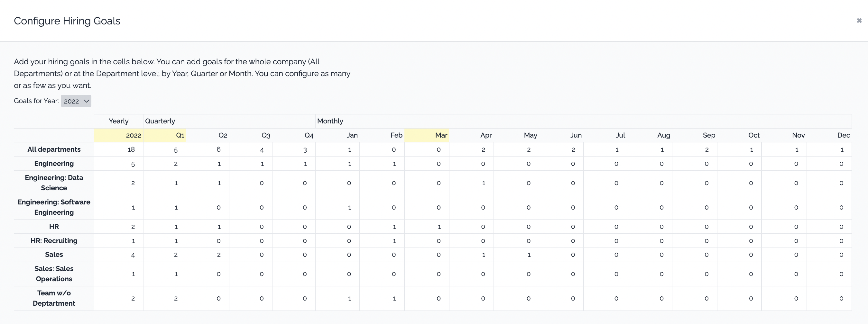Image resolution: width=868 pixels, height=324 pixels.
Task: Select the Engineering row label
Action: click(54, 164)
